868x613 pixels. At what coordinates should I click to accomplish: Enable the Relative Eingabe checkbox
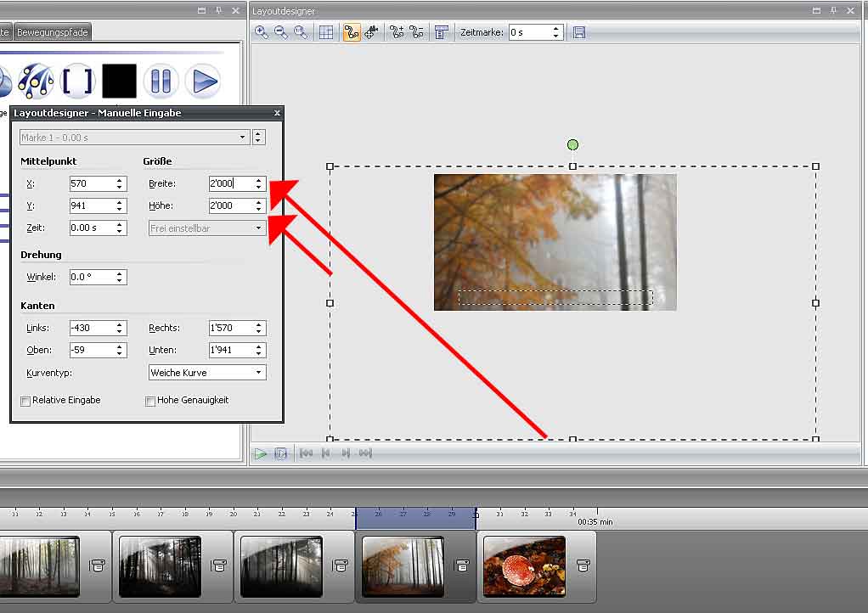tap(25, 401)
